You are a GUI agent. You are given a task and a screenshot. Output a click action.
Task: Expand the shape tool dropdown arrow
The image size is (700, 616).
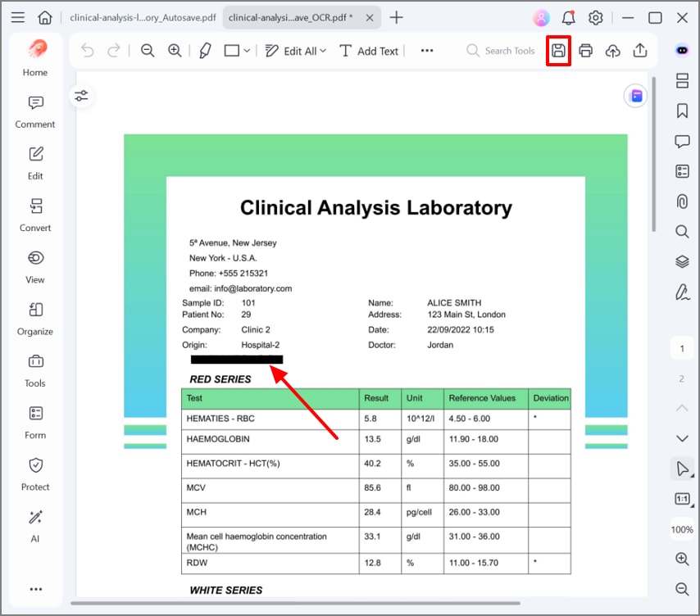point(247,51)
